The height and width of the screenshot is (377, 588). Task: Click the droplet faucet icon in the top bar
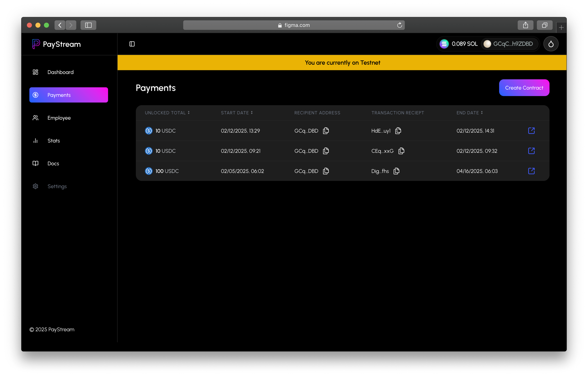551,44
